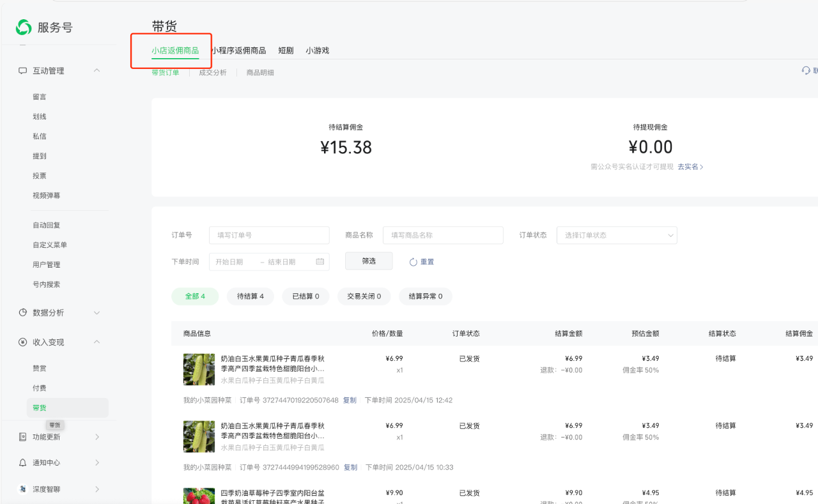
Task: Click the calendar icon in date range
Action: [x=320, y=262]
